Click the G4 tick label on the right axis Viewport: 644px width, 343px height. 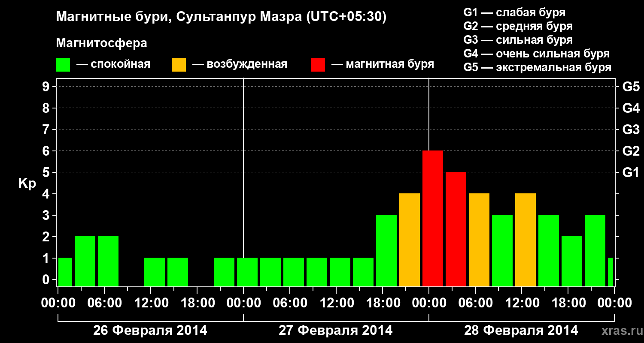[631, 108]
